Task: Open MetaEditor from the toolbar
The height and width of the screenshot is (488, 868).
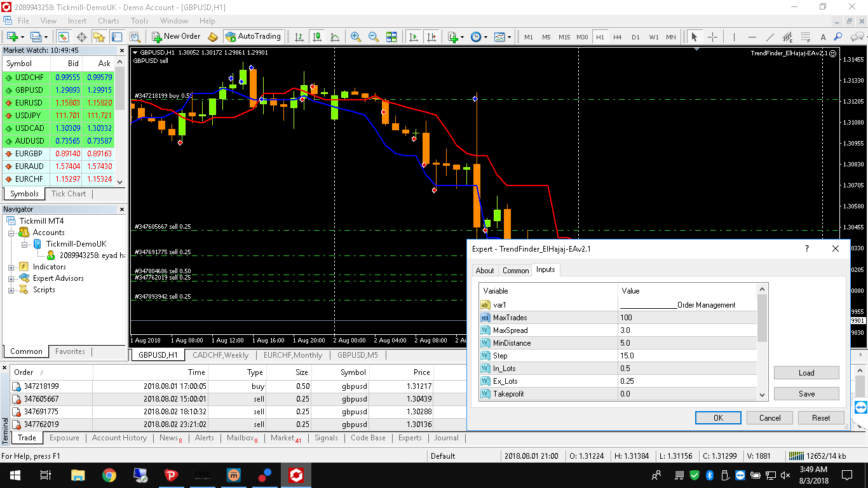Action: pyautogui.click(x=213, y=37)
